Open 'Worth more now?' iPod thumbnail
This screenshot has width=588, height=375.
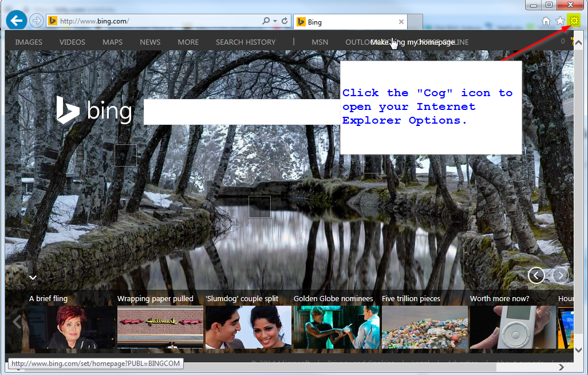512,327
